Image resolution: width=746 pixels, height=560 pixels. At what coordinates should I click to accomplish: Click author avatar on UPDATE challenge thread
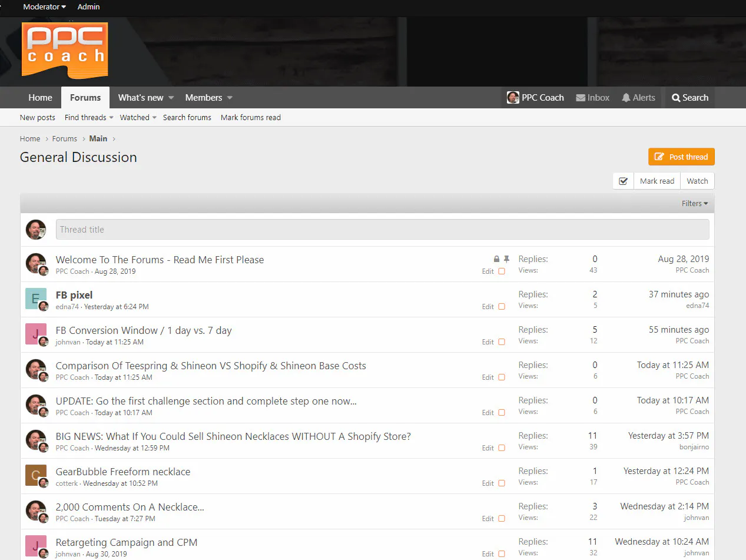[x=36, y=405]
